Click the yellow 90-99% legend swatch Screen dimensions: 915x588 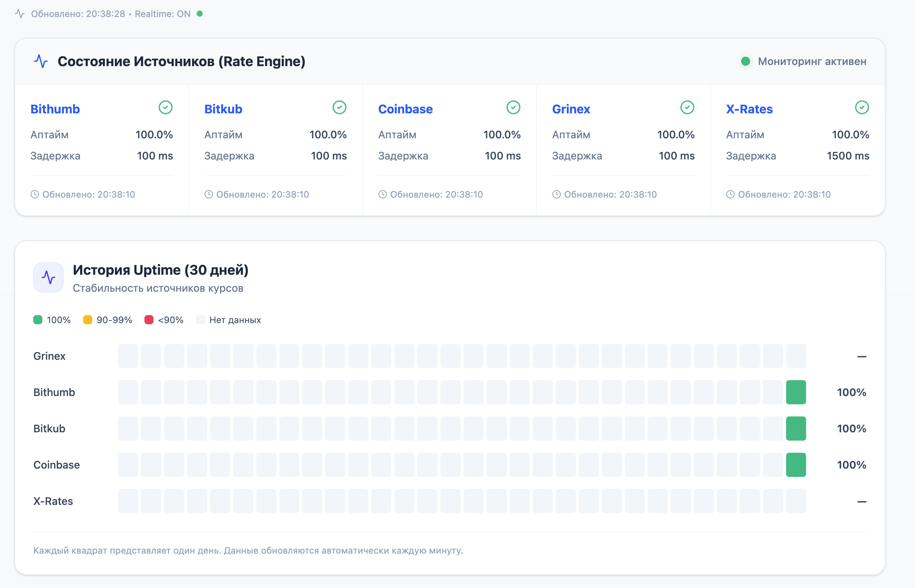point(87,320)
